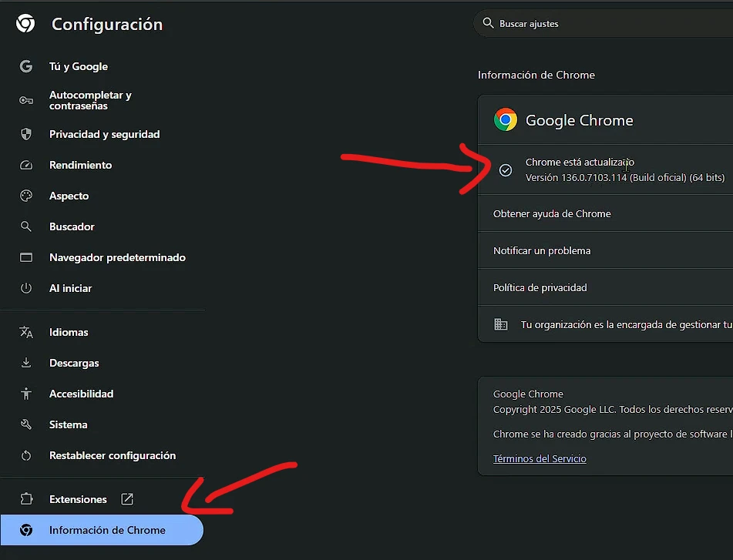Open Términos del Servicio link

[x=540, y=458]
